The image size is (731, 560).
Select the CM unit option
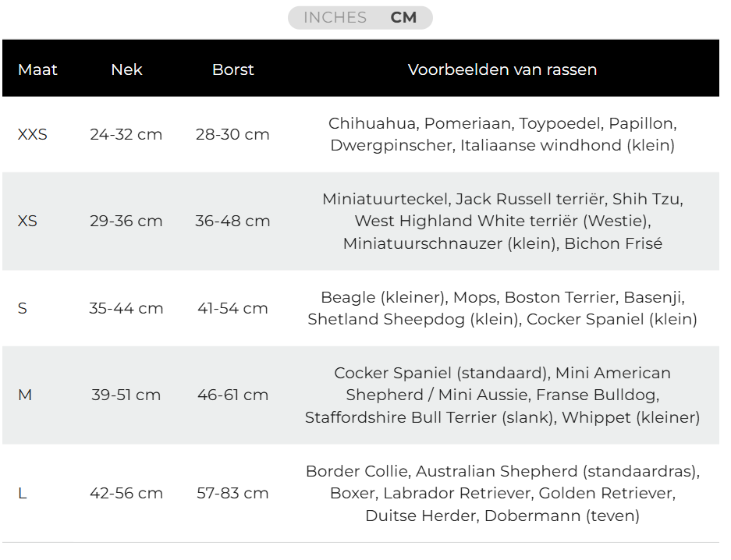tap(404, 17)
